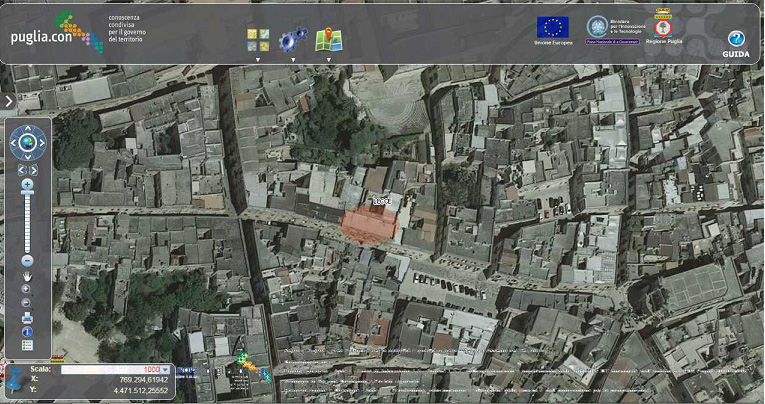Image resolution: width=765 pixels, height=404 pixels.
Task: Click the globe in the navigation compass
Action: [27, 144]
